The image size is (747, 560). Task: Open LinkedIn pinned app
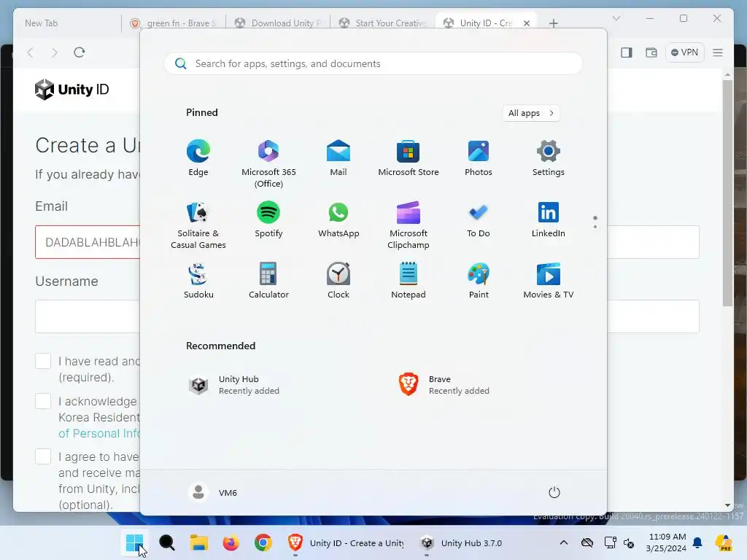click(x=549, y=219)
